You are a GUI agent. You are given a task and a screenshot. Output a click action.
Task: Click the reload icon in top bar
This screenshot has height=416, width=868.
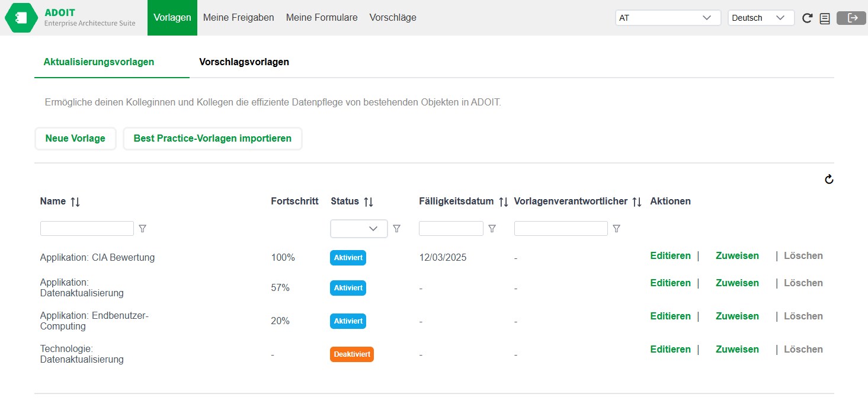pyautogui.click(x=807, y=18)
